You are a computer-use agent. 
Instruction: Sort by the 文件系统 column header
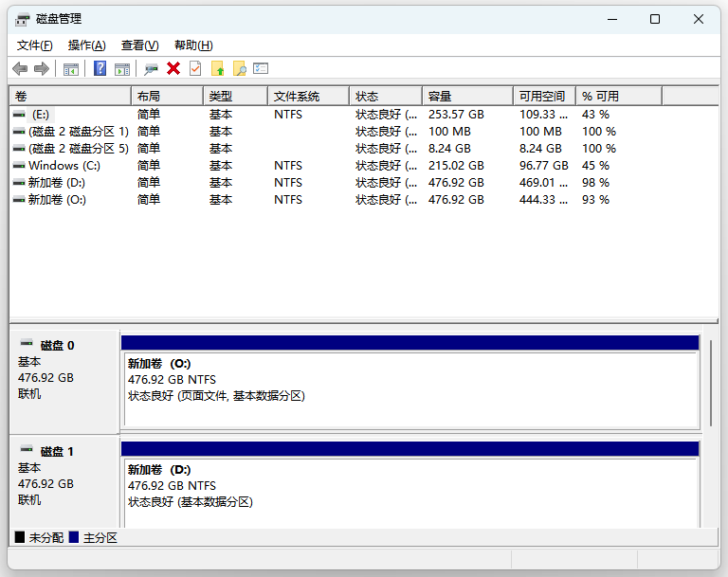tap(308, 96)
